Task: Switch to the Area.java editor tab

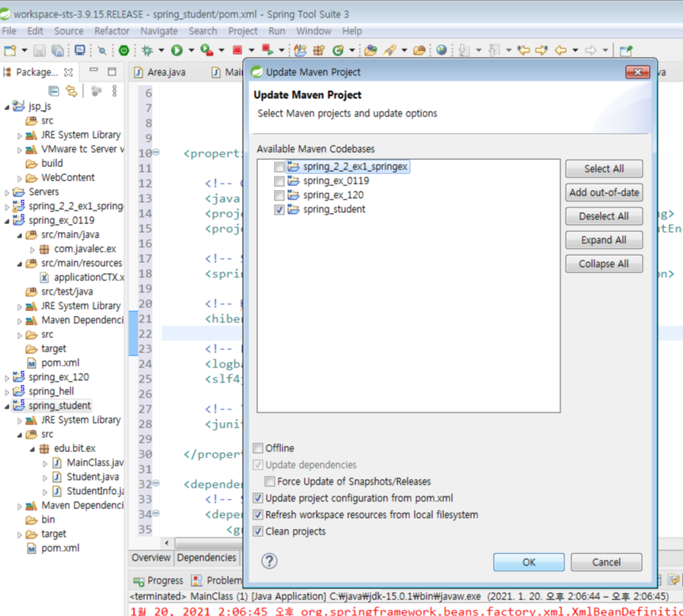Action: click(161, 72)
